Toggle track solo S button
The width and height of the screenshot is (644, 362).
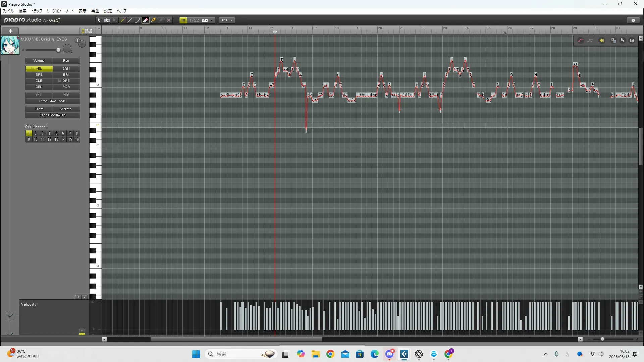coord(77,41)
